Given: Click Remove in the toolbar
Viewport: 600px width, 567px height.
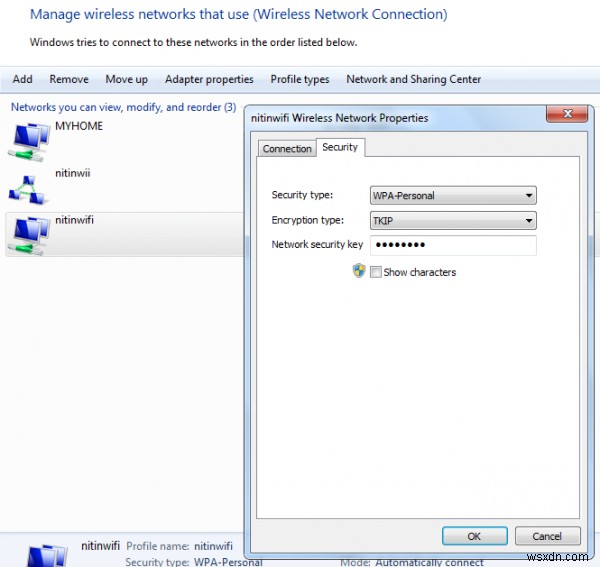Looking at the screenshot, I should click(x=69, y=79).
